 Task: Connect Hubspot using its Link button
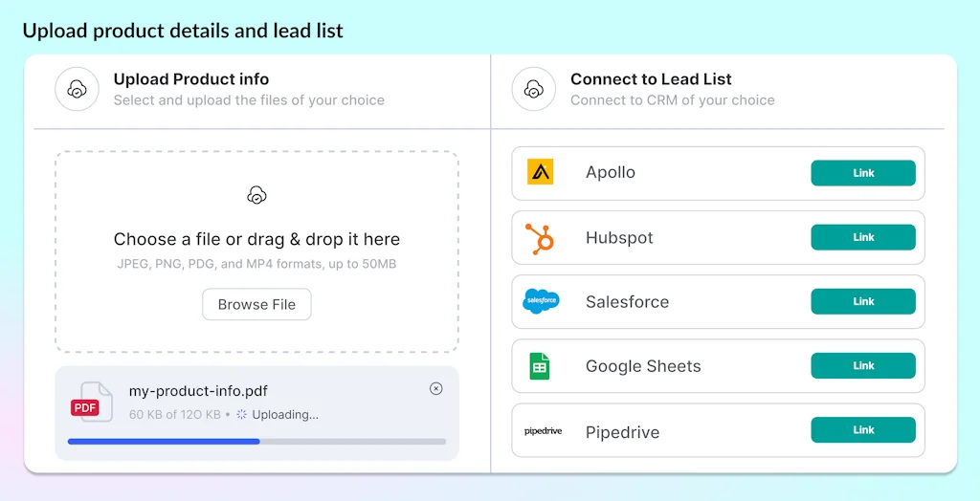tap(862, 237)
